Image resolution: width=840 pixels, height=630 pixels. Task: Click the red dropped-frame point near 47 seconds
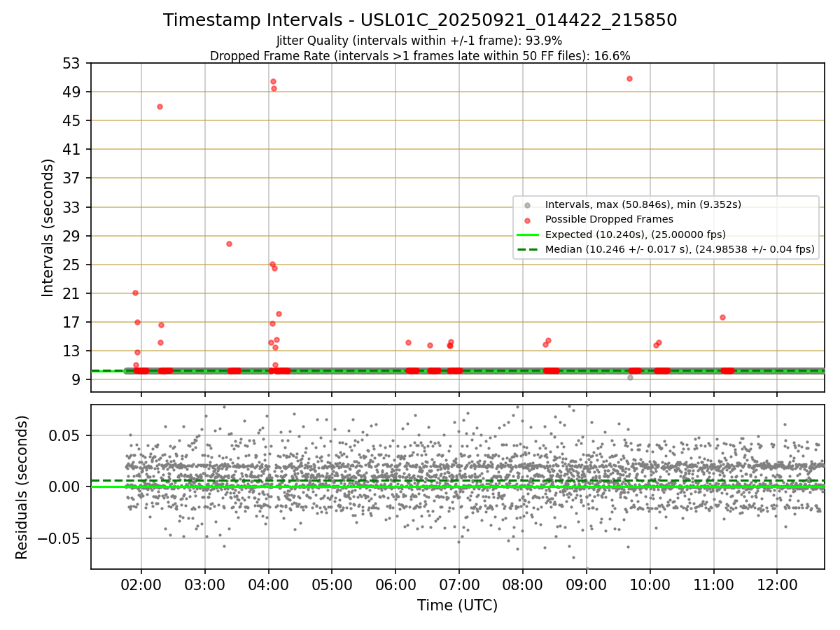(160, 106)
